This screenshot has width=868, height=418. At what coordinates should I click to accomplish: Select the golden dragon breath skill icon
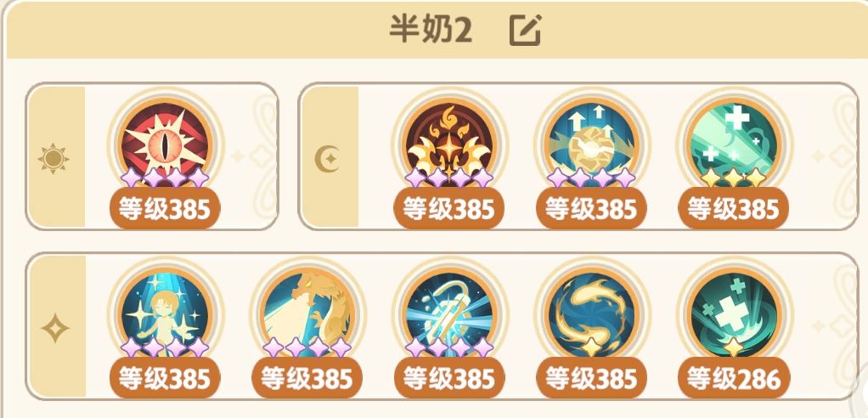[307, 313]
